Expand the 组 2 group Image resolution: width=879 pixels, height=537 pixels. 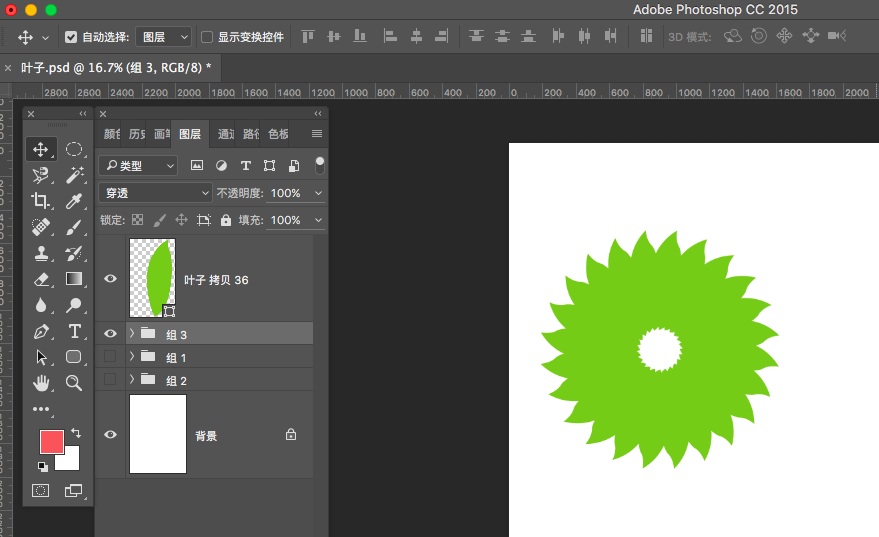pyautogui.click(x=132, y=379)
